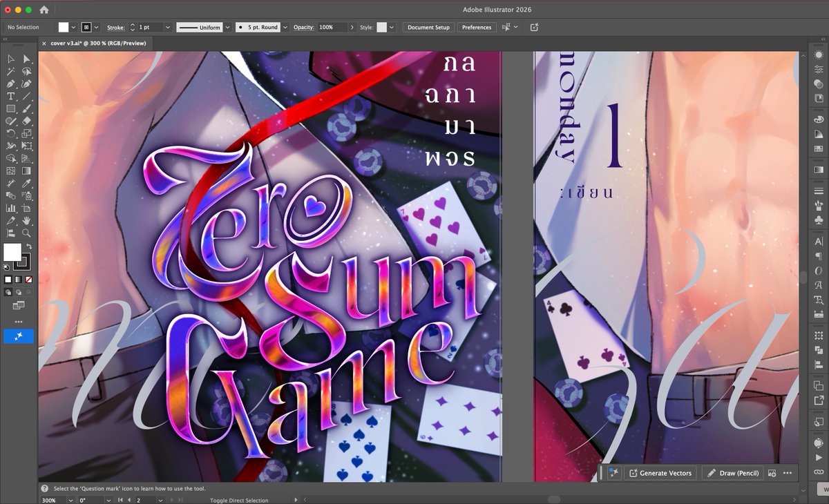Open the Symbols club-shaped panel icon

819,220
